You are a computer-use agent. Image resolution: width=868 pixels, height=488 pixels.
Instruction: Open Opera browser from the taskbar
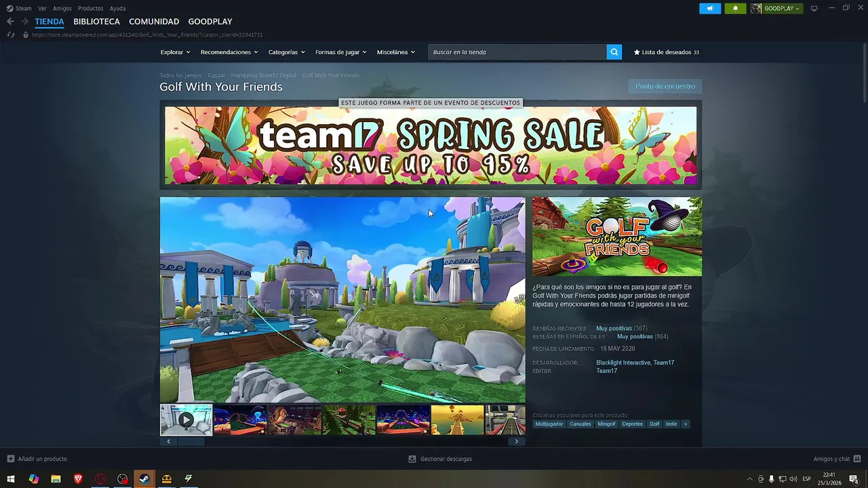(100, 479)
